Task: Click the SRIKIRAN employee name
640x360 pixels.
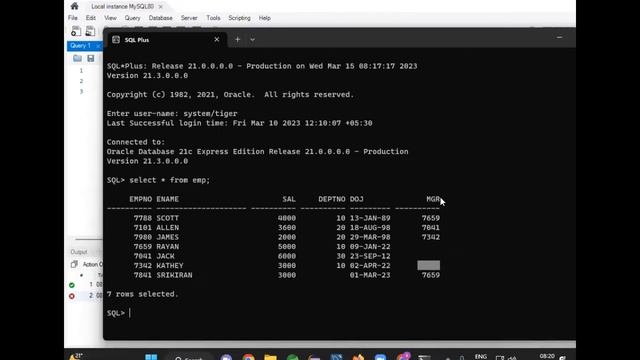Action: [174, 275]
